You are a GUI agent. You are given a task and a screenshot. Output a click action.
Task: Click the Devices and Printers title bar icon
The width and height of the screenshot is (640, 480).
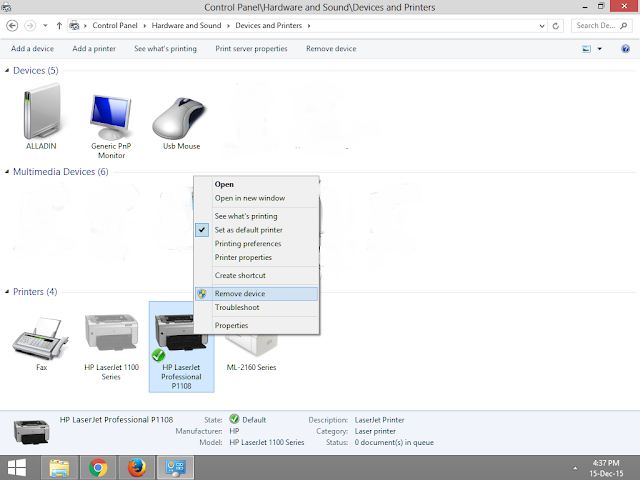[6, 7]
